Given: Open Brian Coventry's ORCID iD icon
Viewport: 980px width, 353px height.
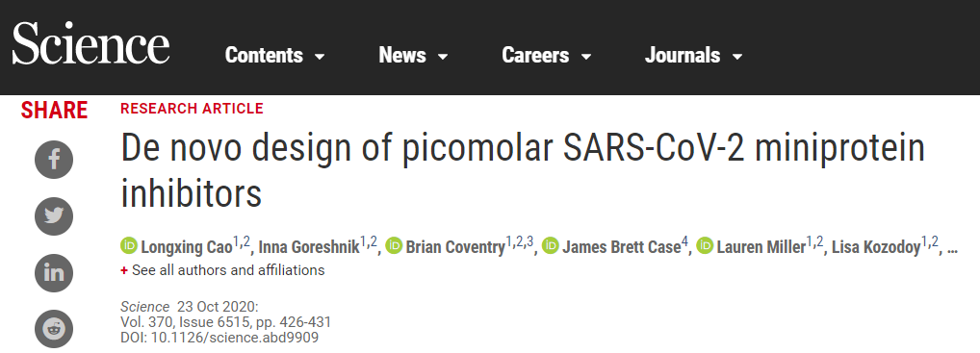Looking at the screenshot, I should tap(394, 245).
